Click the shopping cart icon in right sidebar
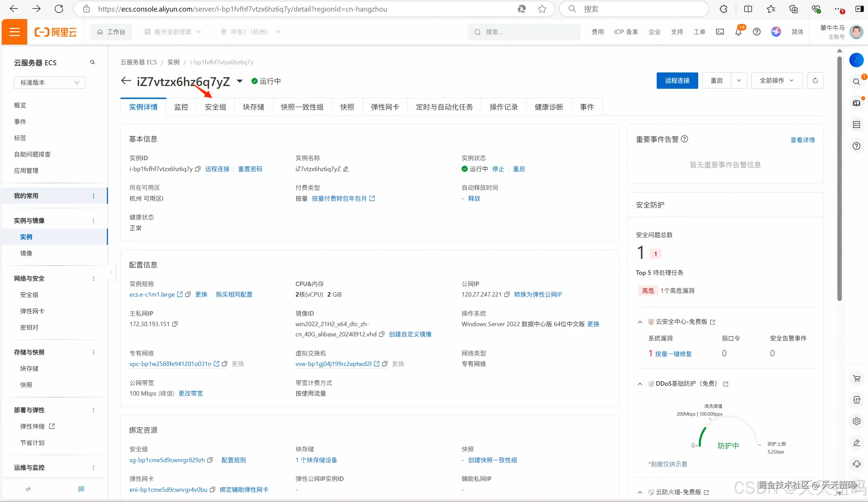 click(857, 379)
